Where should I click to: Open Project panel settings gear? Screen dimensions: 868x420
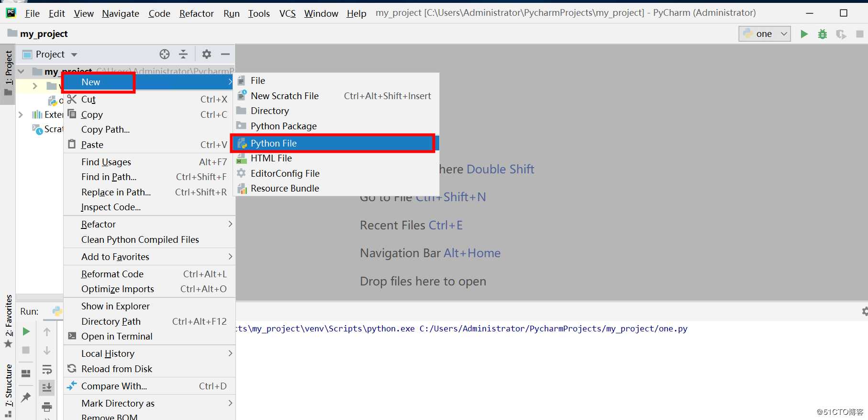pyautogui.click(x=206, y=54)
